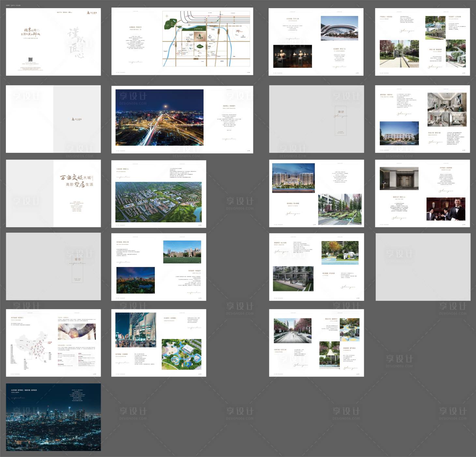Screen dimensions: 476x457
Task: Click the museum bust sculptures photo
Action: (292, 57)
